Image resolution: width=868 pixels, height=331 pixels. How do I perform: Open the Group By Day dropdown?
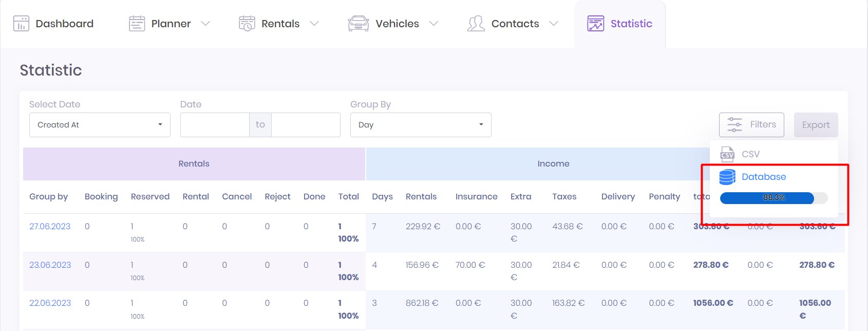coord(420,125)
